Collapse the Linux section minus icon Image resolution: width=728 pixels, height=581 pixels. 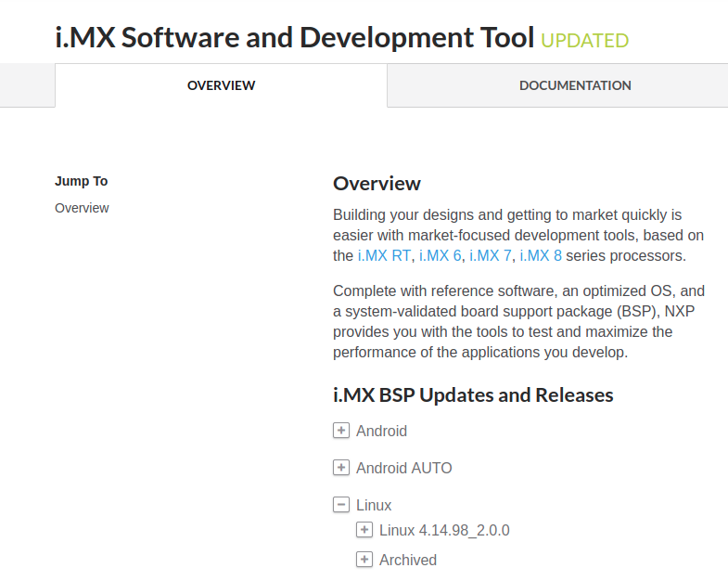coord(341,505)
